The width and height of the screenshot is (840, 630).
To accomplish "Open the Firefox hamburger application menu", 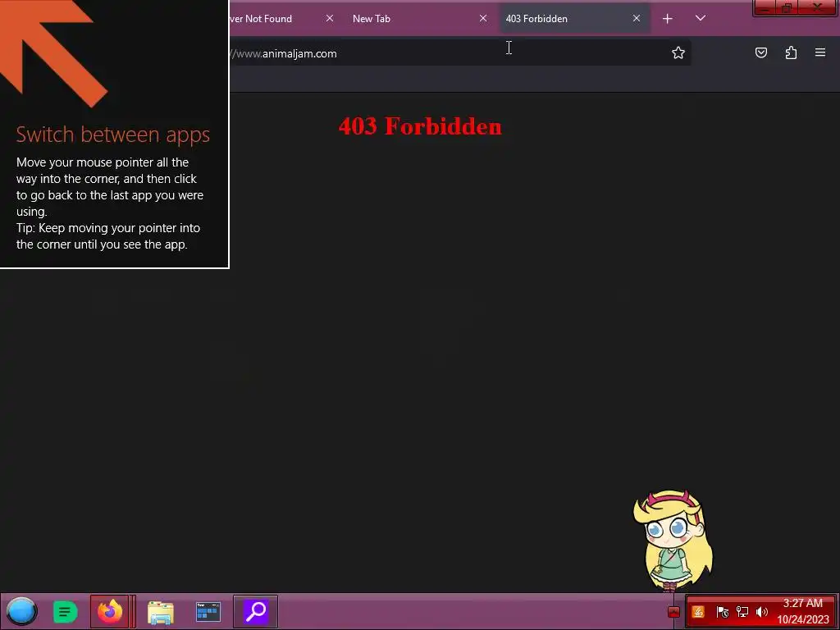I will point(820,52).
